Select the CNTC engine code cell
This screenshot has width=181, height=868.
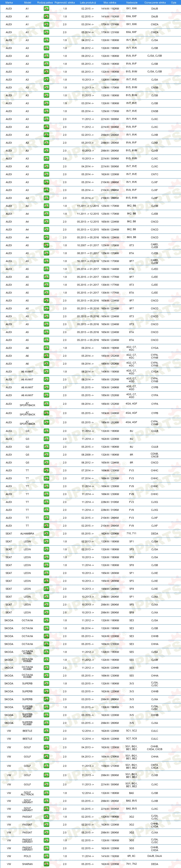tap(154, 174)
